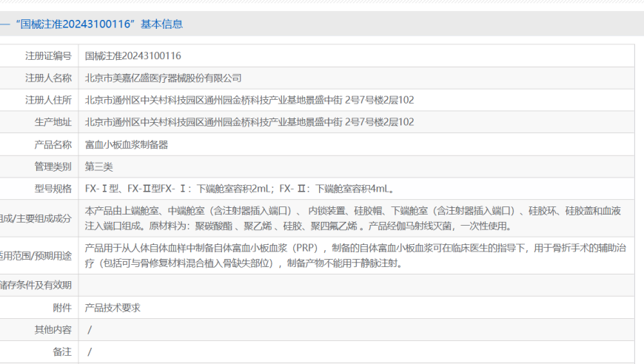644x364 pixels.
Task: Click the 第三类 value
Action: (x=98, y=166)
